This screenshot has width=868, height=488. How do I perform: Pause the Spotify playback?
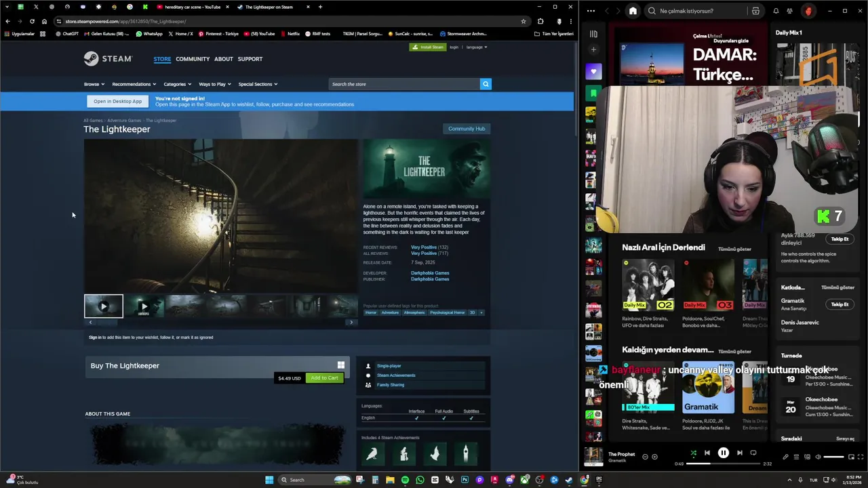(x=724, y=453)
